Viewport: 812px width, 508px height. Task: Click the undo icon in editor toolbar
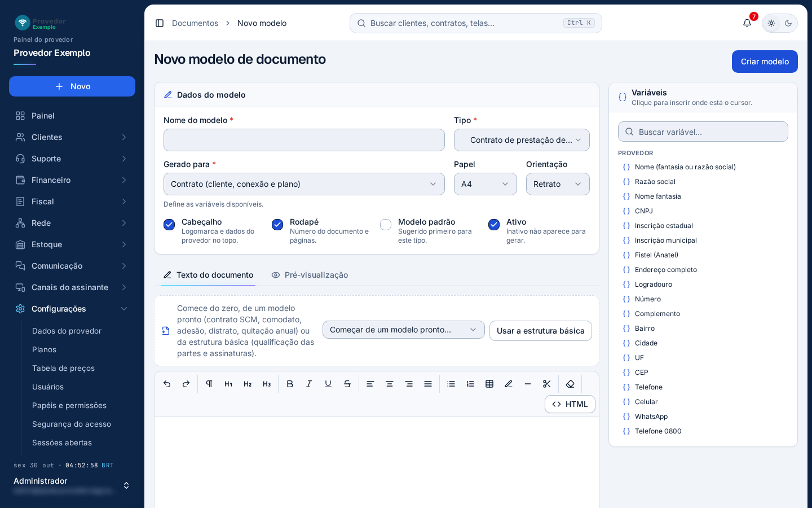[x=167, y=384]
